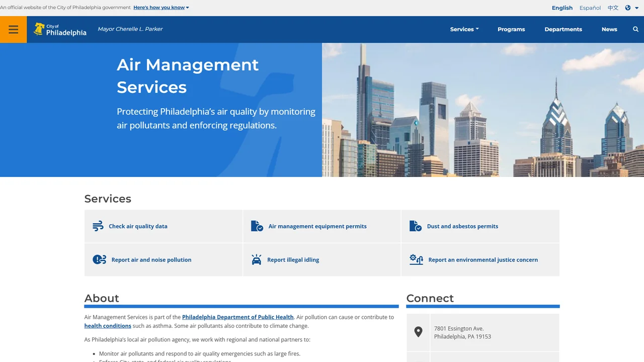Open the Programs menu item
The height and width of the screenshot is (362, 644).
[511, 29]
